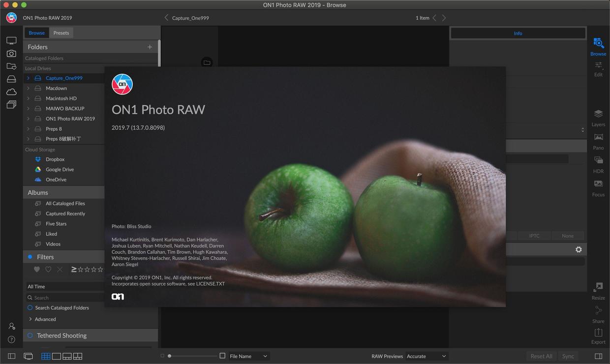The height and width of the screenshot is (364, 610).
Task: Toggle the Filters enable dot
Action: (30, 257)
